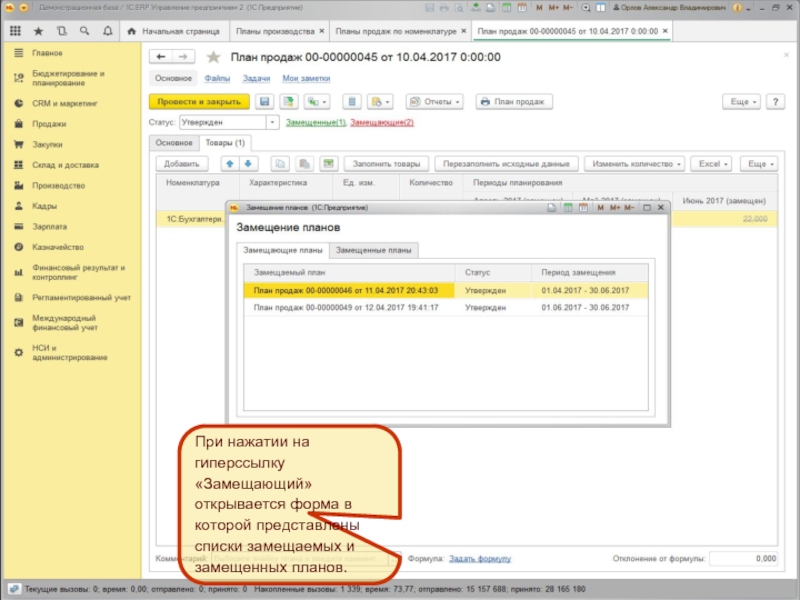Switch to the Основное tab under Статус
800x600 pixels.
pos(172,143)
